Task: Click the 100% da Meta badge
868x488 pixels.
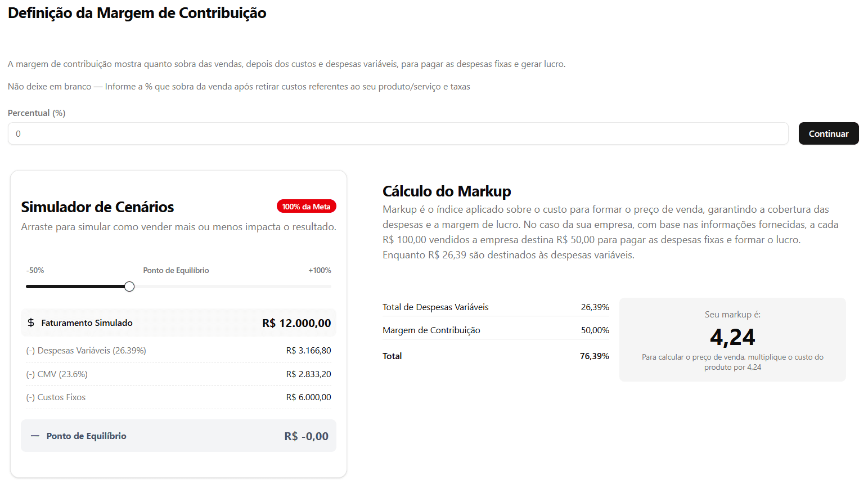Action: point(306,206)
